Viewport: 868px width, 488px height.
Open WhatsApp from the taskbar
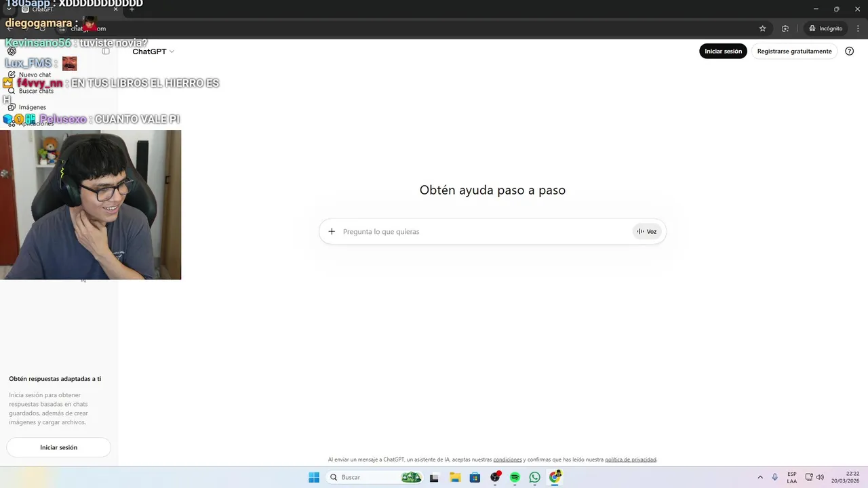[x=535, y=477]
